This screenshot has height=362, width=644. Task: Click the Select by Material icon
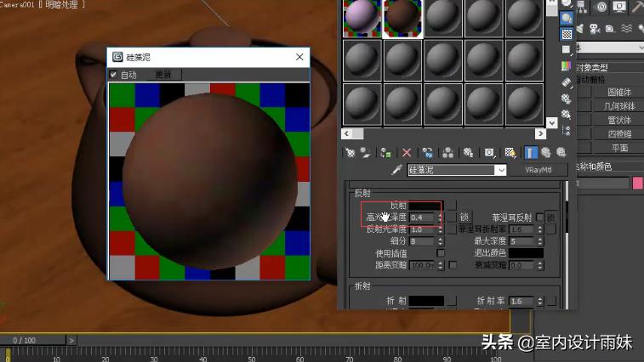coord(567,114)
